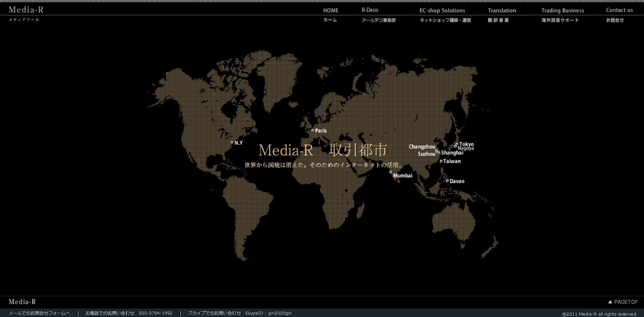
Task: Select the Mumbai city marker
Action: [x=391, y=172]
